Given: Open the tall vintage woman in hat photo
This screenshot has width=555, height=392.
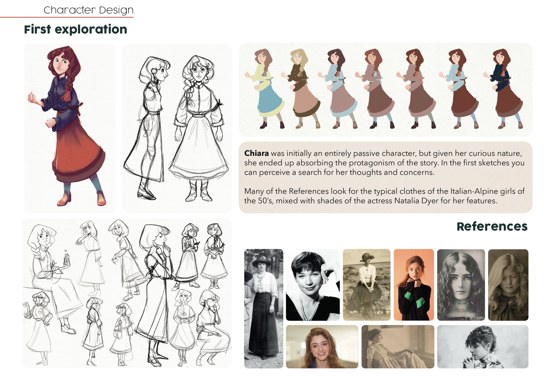Looking at the screenshot, I should (263, 308).
